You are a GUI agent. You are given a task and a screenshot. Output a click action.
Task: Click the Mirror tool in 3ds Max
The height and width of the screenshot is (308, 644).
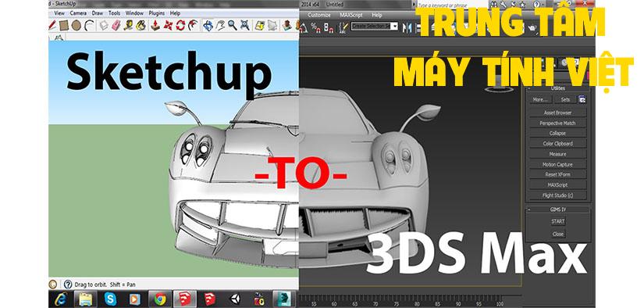pos(407,27)
